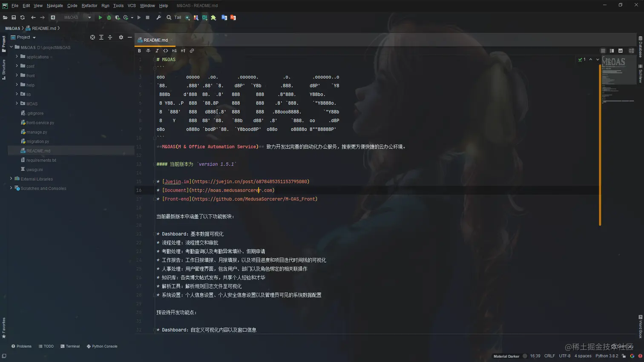Click the Open folder toolbar icon
The image size is (644, 362).
5,17
